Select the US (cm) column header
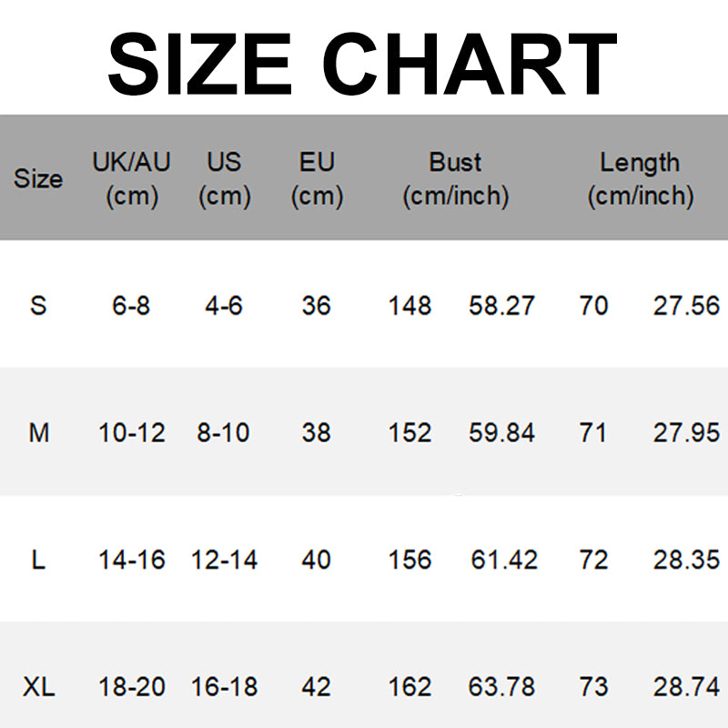728x728 pixels. [224, 178]
